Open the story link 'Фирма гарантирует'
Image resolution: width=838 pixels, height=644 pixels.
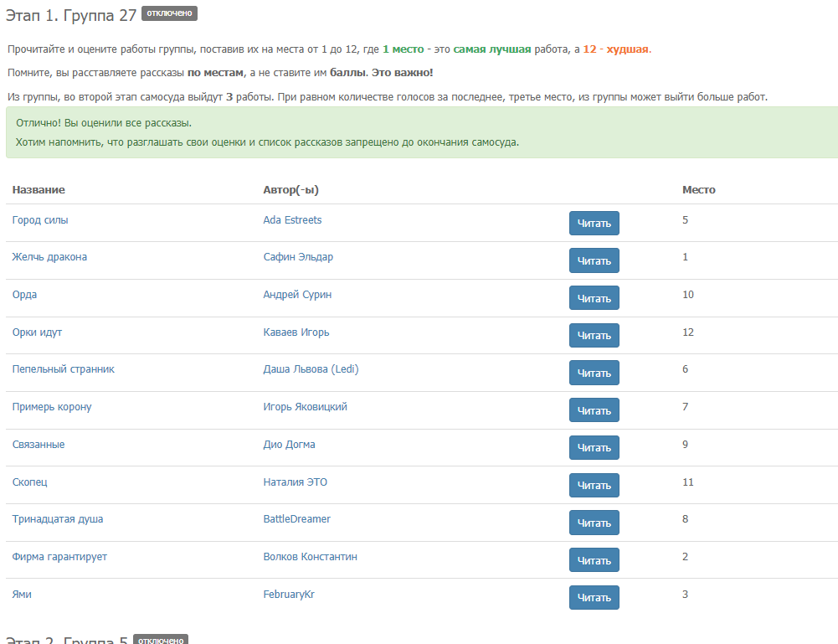tap(59, 557)
